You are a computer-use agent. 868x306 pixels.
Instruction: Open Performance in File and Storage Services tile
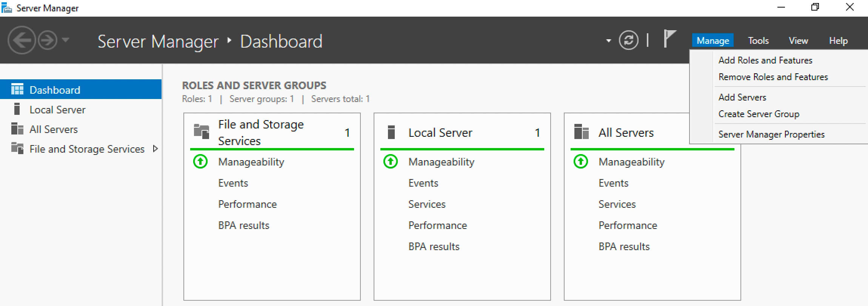[247, 204]
